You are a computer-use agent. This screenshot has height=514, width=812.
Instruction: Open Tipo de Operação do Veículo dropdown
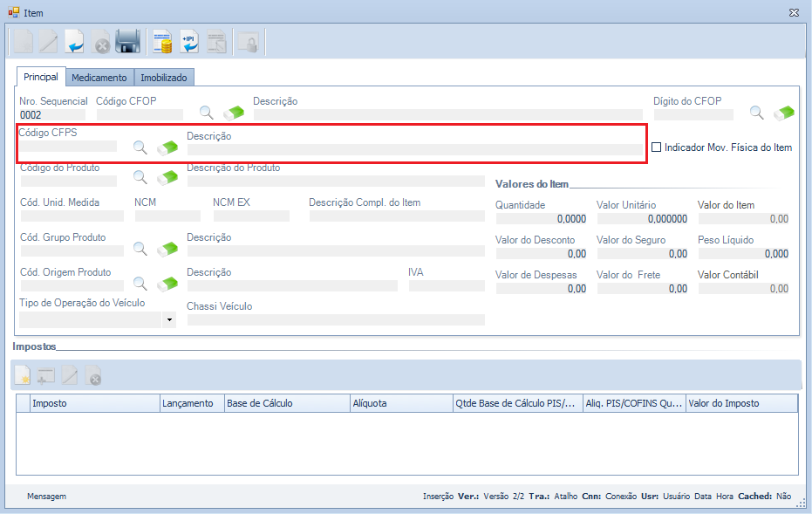(169, 319)
